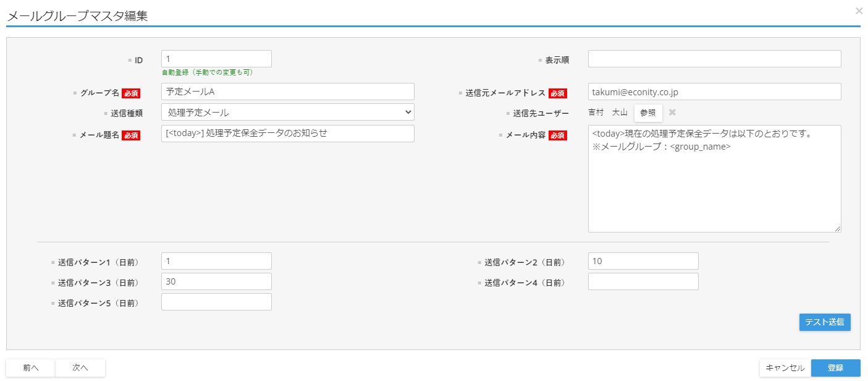Click the 送信パターン3 field containing 30

click(x=216, y=281)
